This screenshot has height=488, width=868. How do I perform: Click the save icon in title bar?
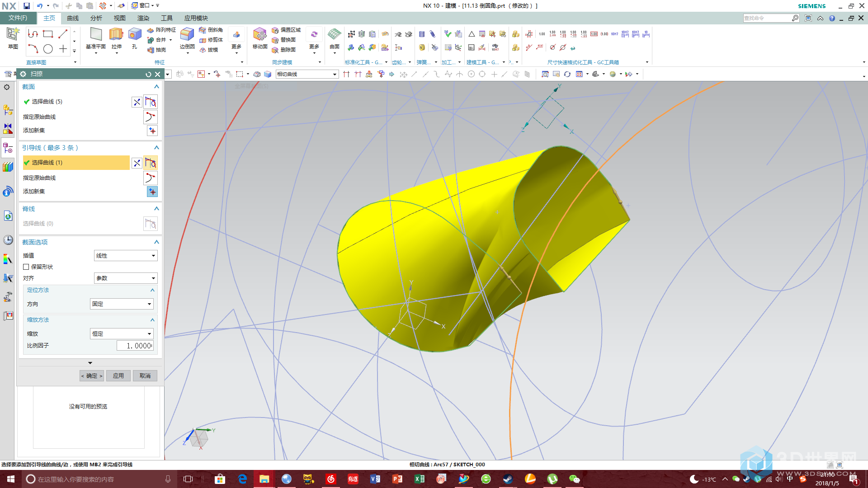tap(27, 6)
